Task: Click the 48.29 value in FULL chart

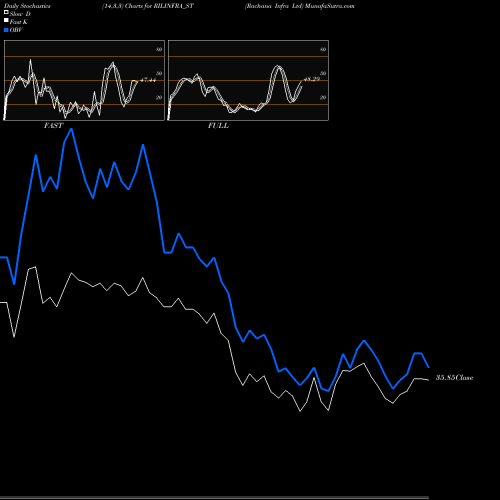Action: [312, 79]
